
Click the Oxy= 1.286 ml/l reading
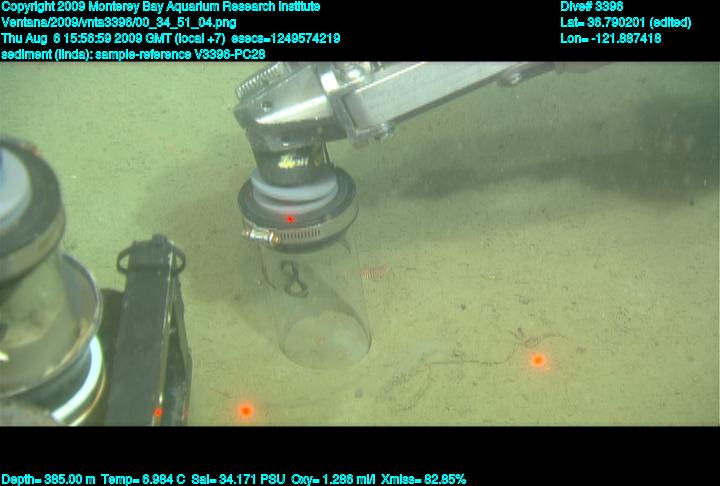tap(333, 480)
